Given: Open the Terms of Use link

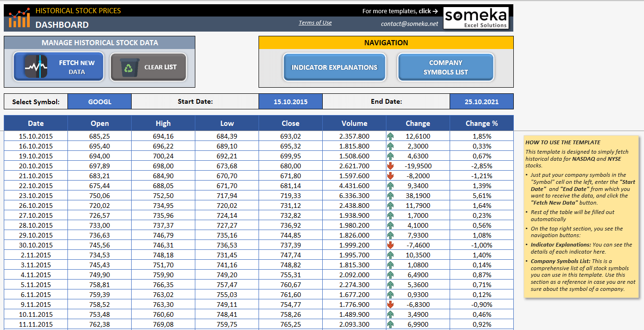Looking at the screenshot, I should (x=315, y=22).
